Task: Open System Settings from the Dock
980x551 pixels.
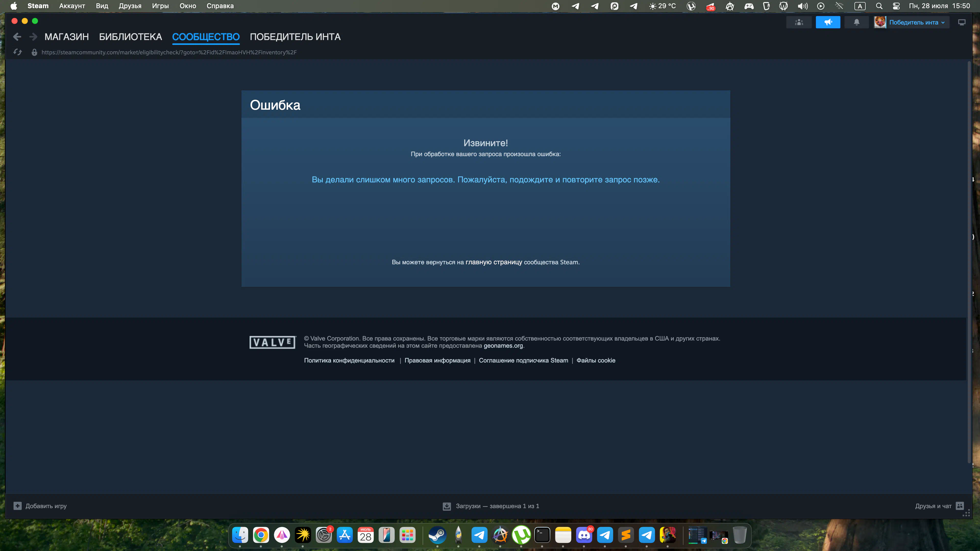Action: [324, 535]
